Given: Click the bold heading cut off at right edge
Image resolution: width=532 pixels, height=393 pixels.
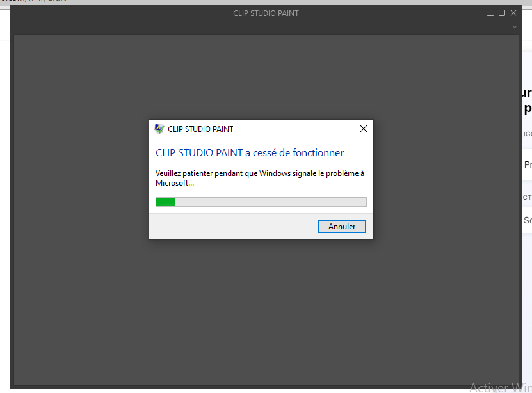Looking at the screenshot, I should [527, 100].
